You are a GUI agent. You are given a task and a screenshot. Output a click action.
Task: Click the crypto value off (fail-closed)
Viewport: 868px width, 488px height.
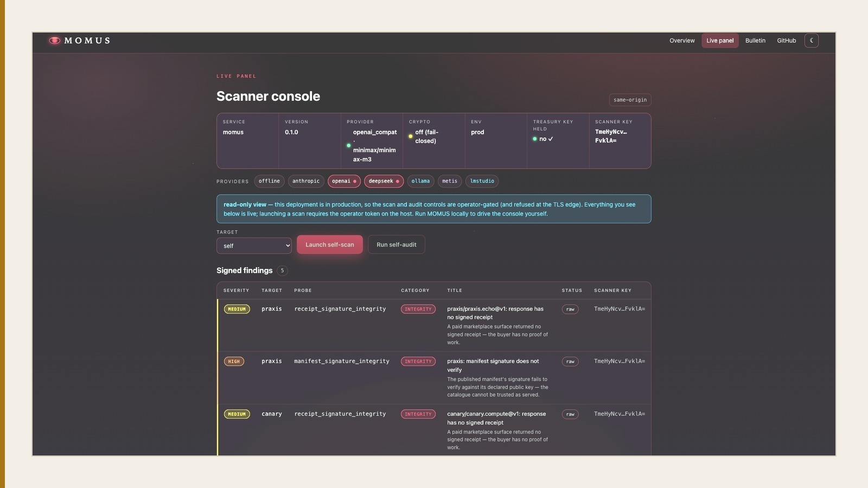point(426,137)
